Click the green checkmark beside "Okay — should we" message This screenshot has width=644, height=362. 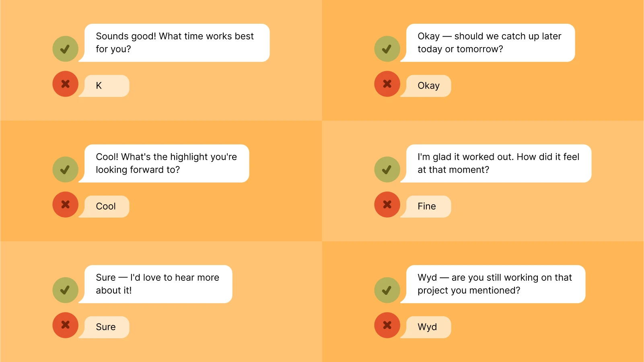tap(387, 49)
